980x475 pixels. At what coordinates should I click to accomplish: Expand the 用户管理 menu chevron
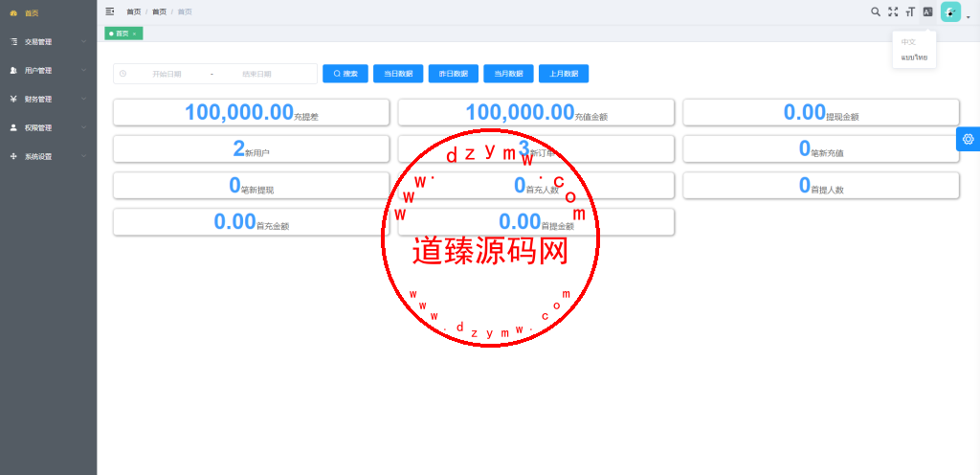coord(84,71)
